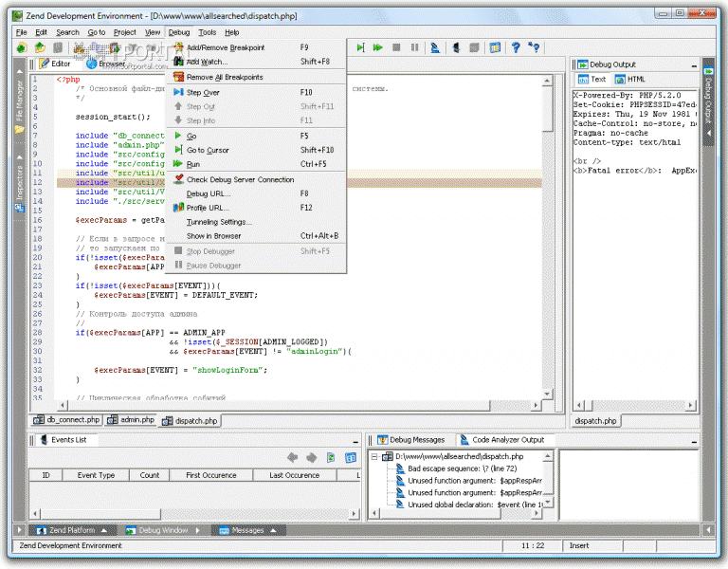Viewport: 728px width, 569px height.
Task: Switch to the Code Analyzer Output tab
Action: coord(501,440)
